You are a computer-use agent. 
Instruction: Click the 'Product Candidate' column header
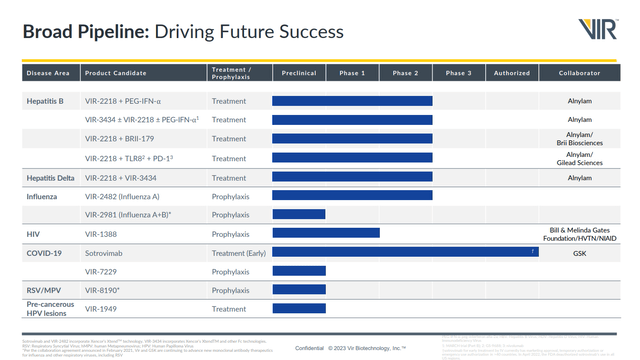pyautogui.click(x=144, y=73)
